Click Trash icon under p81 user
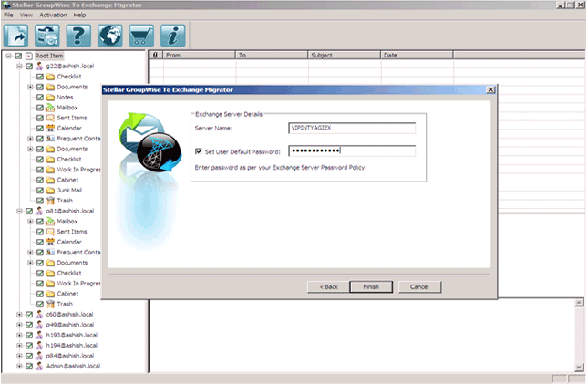This screenshot has height=384, width=588. click(x=50, y=304)
